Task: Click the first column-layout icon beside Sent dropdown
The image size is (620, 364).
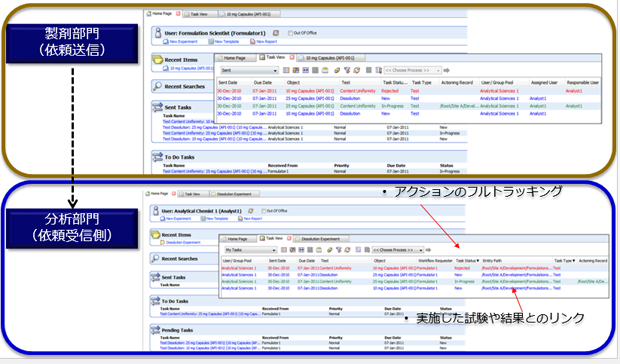Action: tap(286, 70)
